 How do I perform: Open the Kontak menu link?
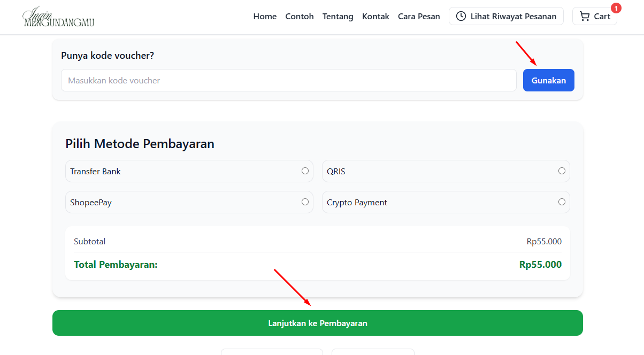pyautogui.click(x=375, y=17)
